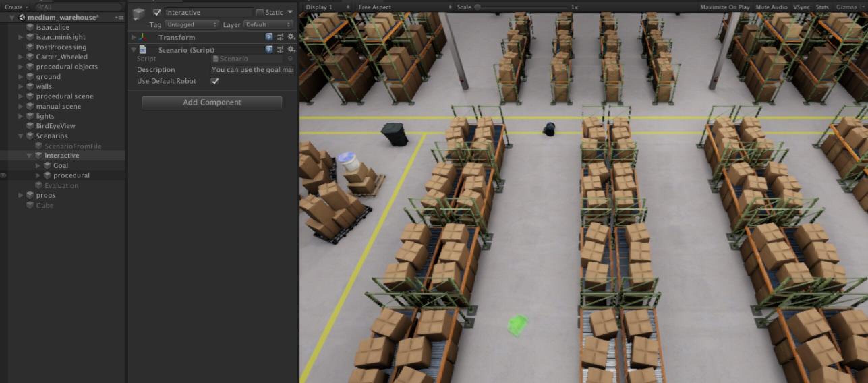Click the Scale slider handle

click(478, 7)
